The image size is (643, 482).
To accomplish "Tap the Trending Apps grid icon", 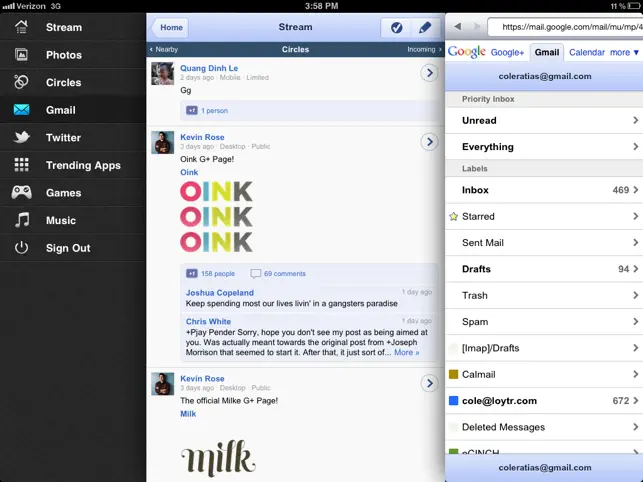I will tap(21, 164).
